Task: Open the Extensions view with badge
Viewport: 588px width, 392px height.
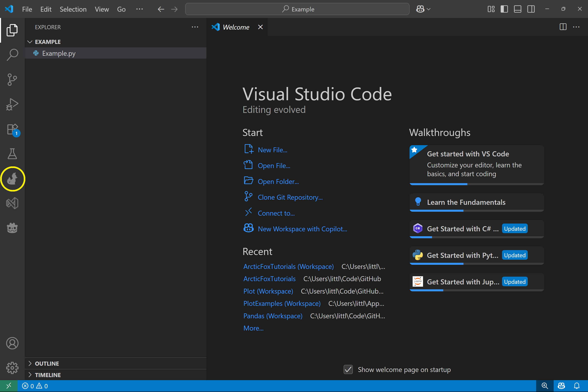Action: point(12,129)
